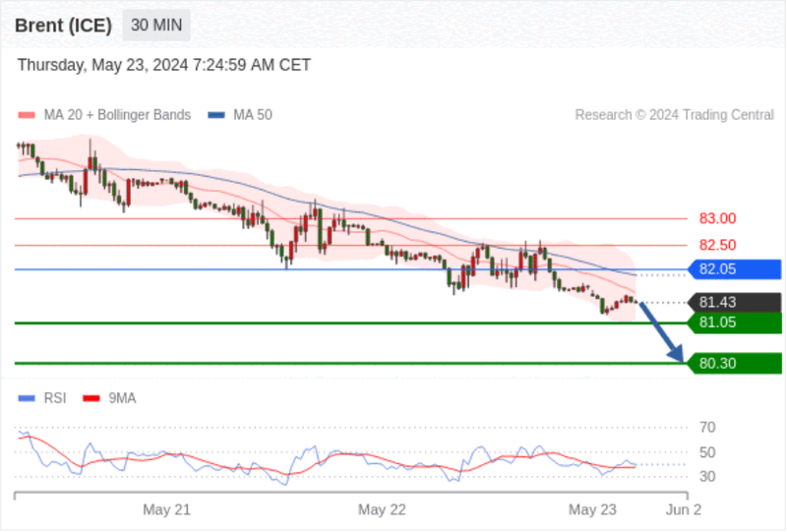Click the 'MA 50' legend label
Viewport: 787px width, 532px height.
point(253,115)
